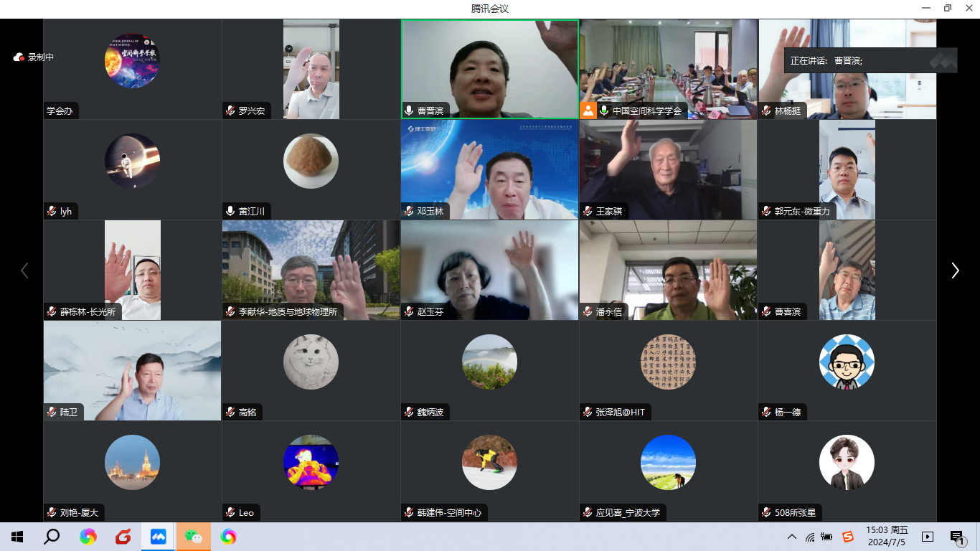Click the recording status cloud icon

pos(19,57)
